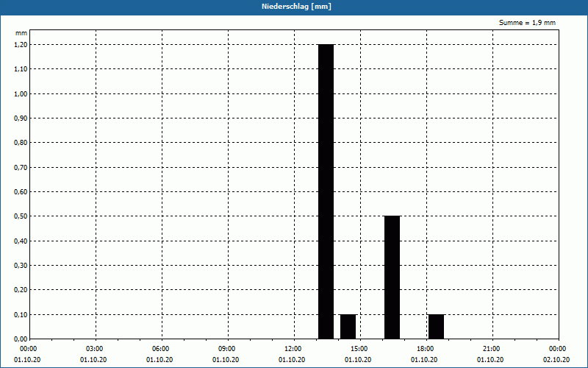This screenshot has height=368, width=588.
Task: Click the 21:00 time label
Action: [491, 349]
